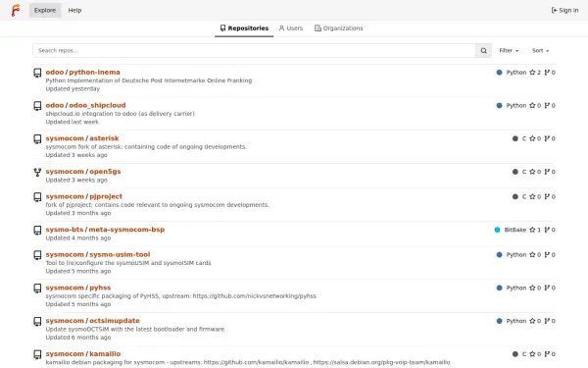
Task: Click fork icon beside open5gs
Action: coord(37,172)
